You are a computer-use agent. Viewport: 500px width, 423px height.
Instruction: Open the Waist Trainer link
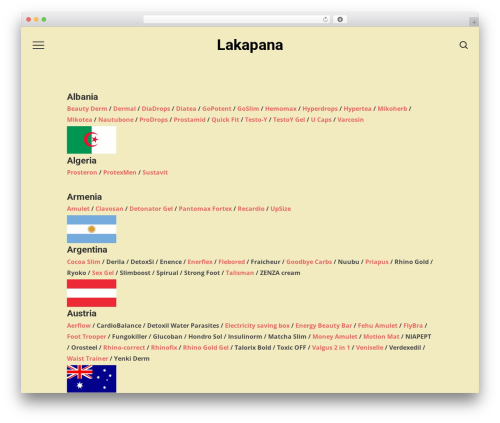coord(87,358)
